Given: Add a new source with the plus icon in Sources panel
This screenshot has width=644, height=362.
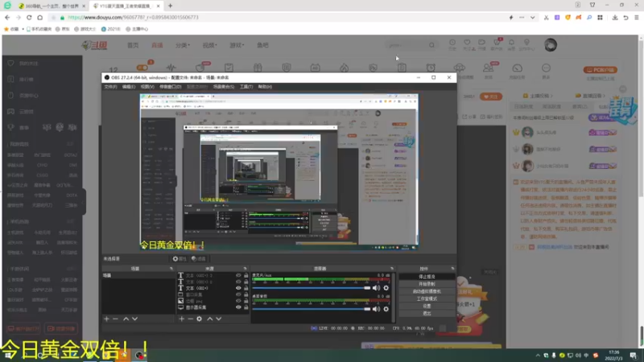Looking at the screenshot, I should (182, 319).
